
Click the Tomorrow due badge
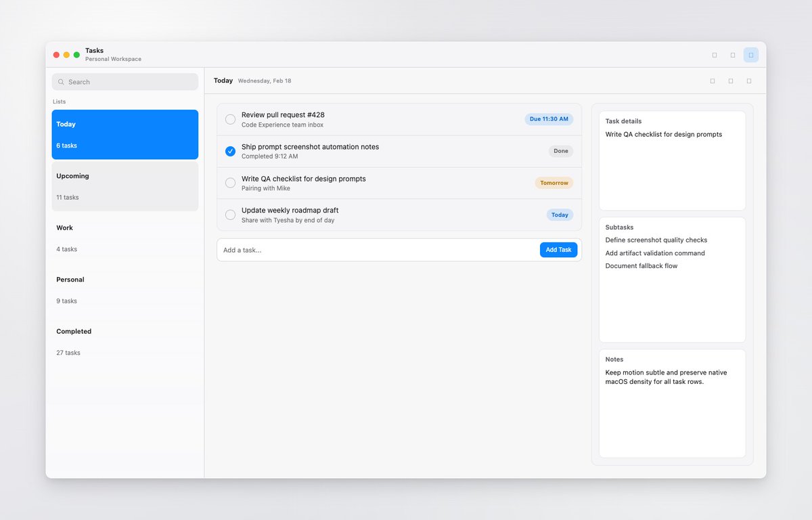[554, 183]
